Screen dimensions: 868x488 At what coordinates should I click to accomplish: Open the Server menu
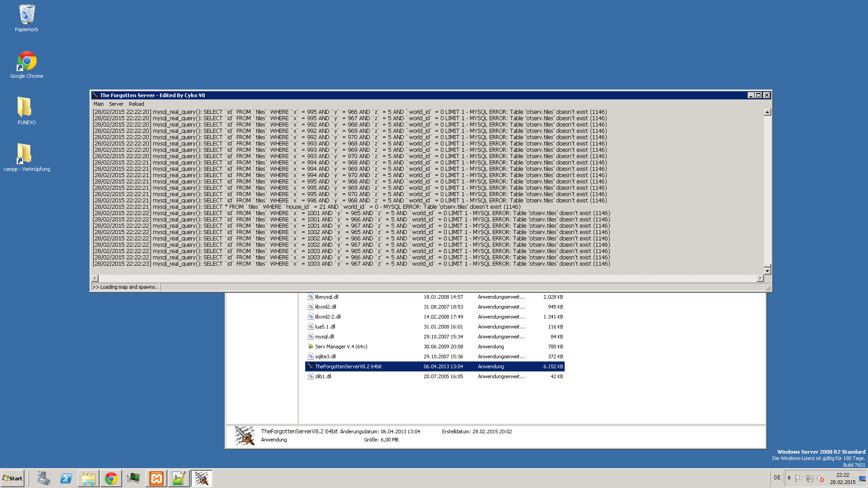coord(116,104)
